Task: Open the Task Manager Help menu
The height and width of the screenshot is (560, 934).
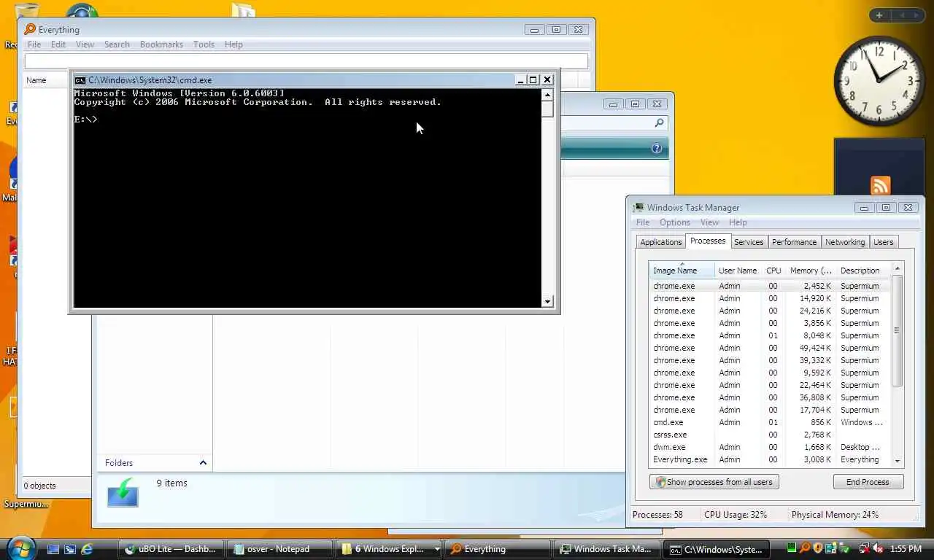Action: click(x=738, y=222)
